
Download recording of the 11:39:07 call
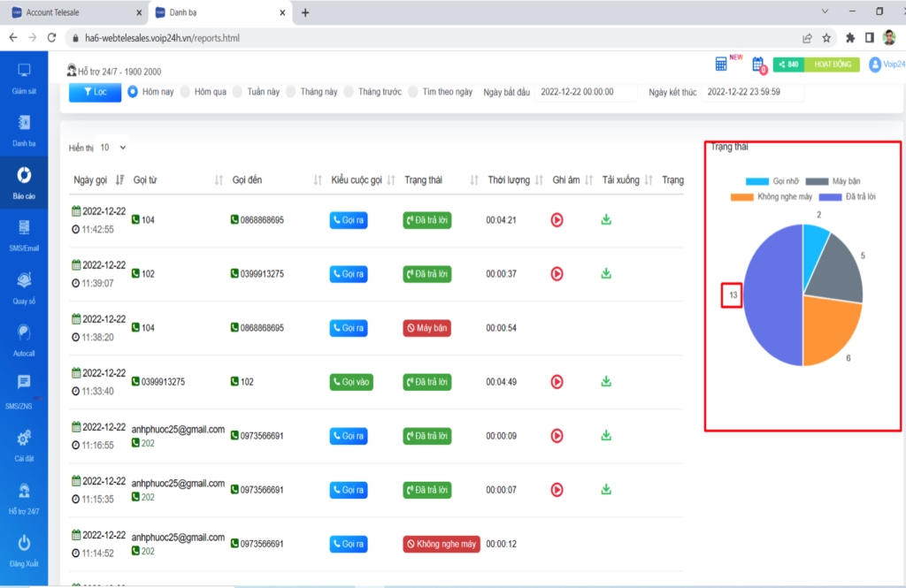point(606,273)
